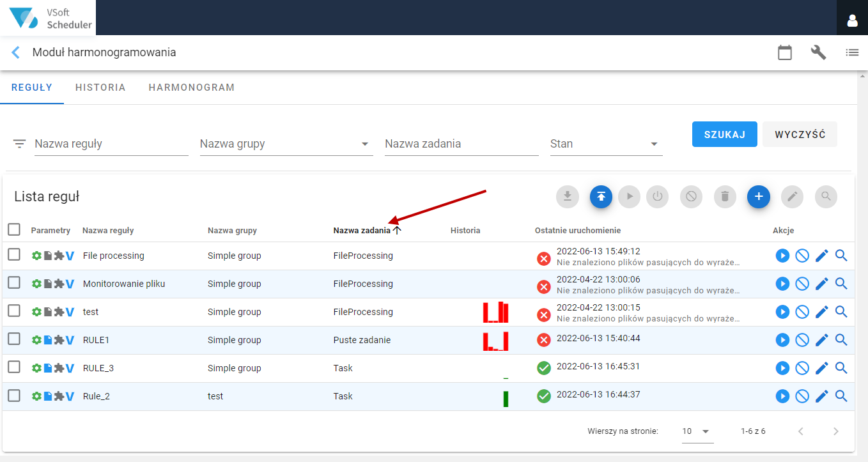Open the calendar icon in header
The image size is (868, 462).
coord(785,52)
